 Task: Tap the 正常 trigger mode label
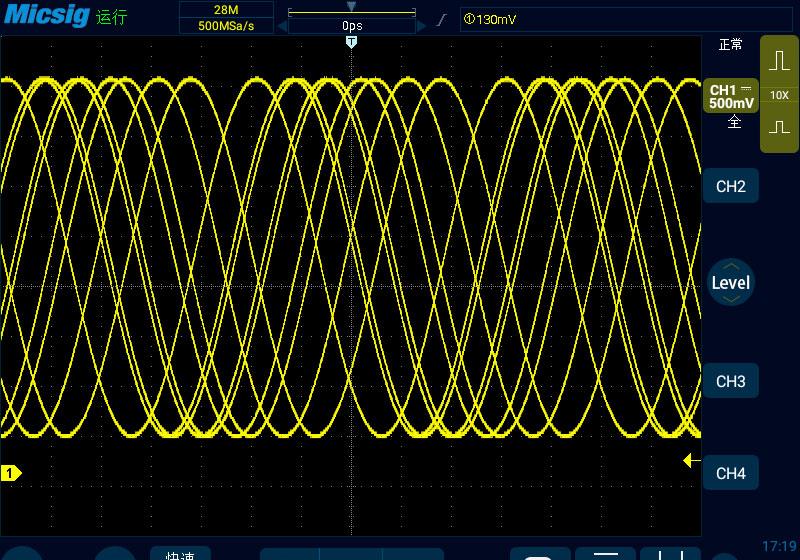click(x=731, y=45)
